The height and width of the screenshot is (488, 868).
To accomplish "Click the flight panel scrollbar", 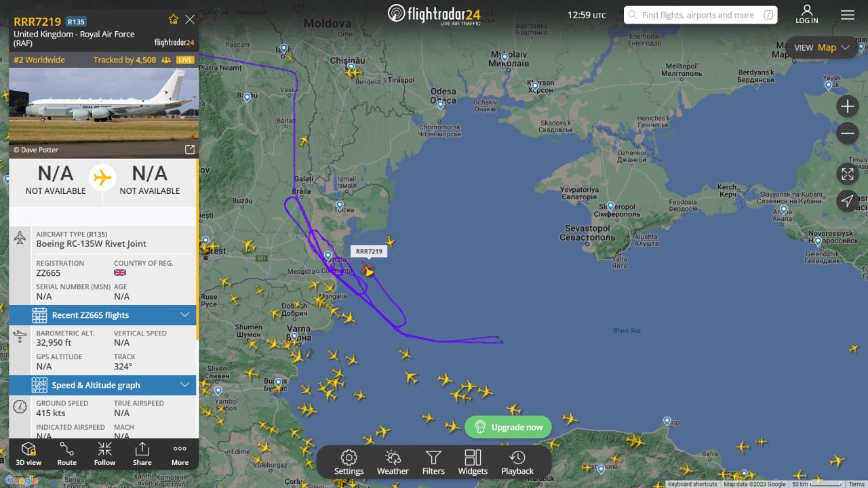I will 198,249.
